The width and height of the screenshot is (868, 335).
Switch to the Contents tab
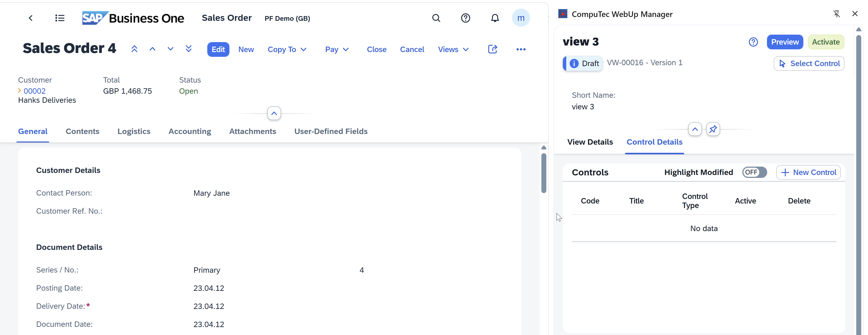tap(83, 132)
